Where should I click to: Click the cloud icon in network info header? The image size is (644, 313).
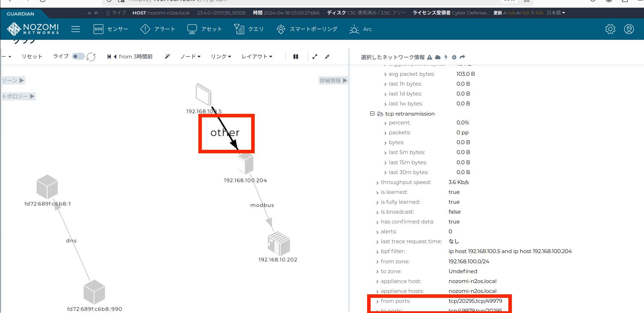coord(438,57)
